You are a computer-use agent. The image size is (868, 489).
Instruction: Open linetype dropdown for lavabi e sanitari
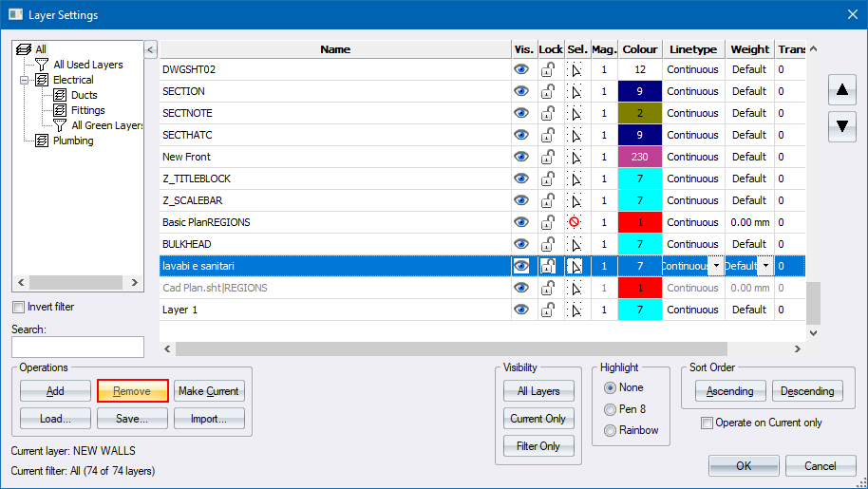tap(716, 267)
